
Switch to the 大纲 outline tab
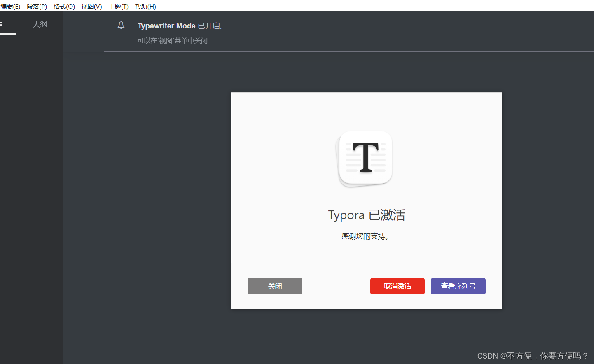(40, 24)
